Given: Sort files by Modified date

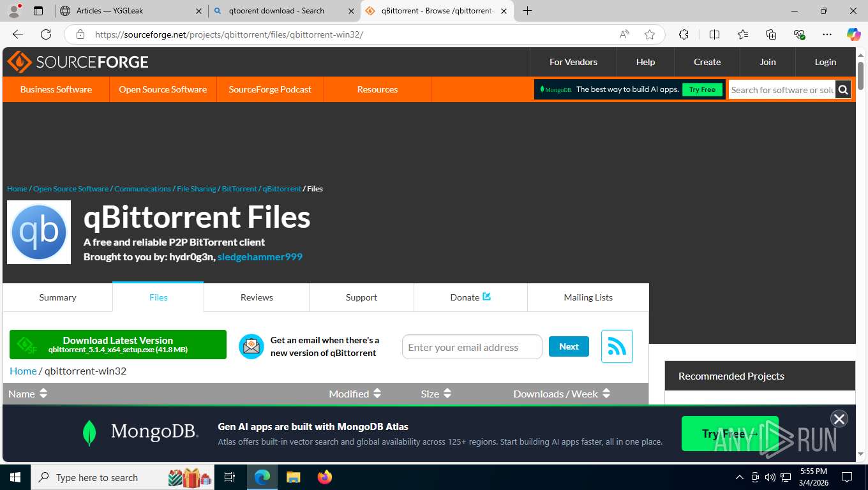Looking at the screenshot, I should pos(355,394).
